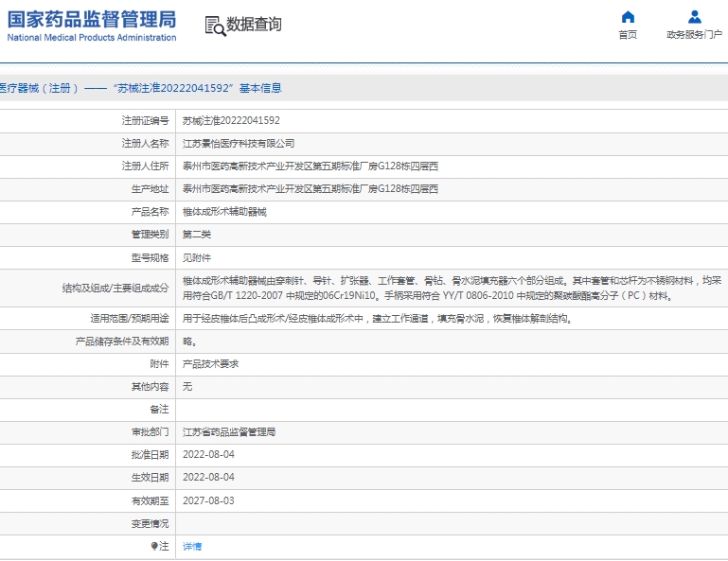Click the 其他内容 row label
Viewport: 728px width, 561px height.
(150, 387)
